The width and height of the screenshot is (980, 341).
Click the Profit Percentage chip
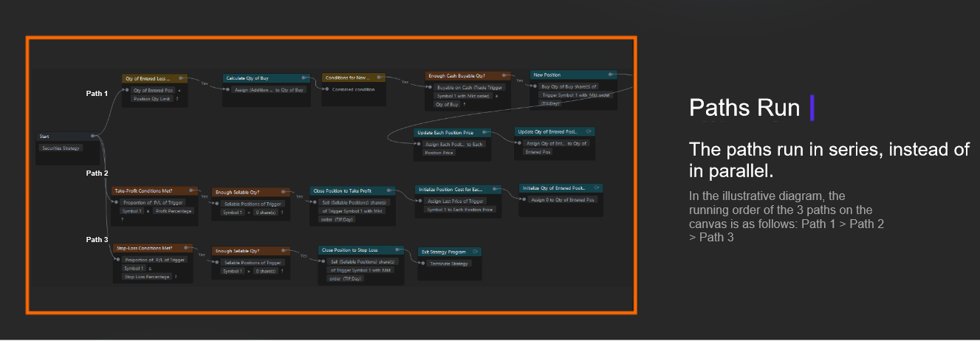click(174, 210)
